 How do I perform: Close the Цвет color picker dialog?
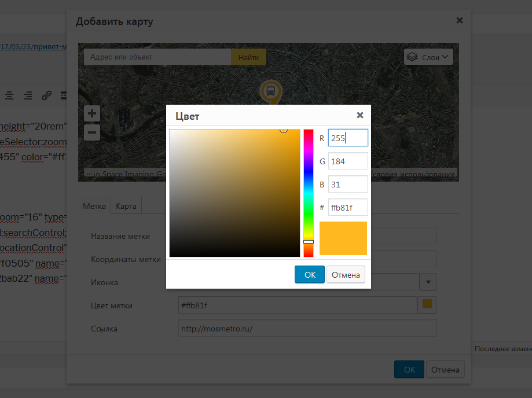(360, 115)
